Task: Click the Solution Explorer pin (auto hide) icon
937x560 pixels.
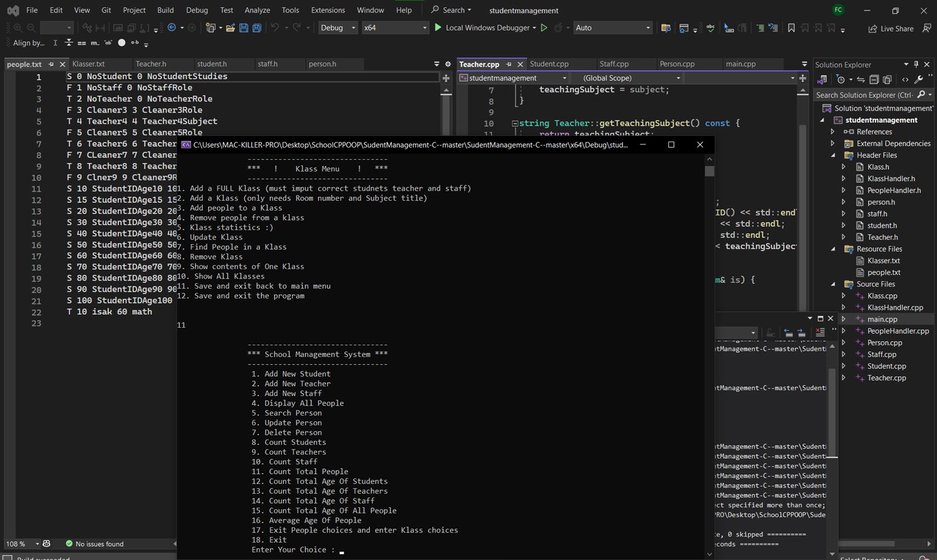Action: (x=917, y=64)
